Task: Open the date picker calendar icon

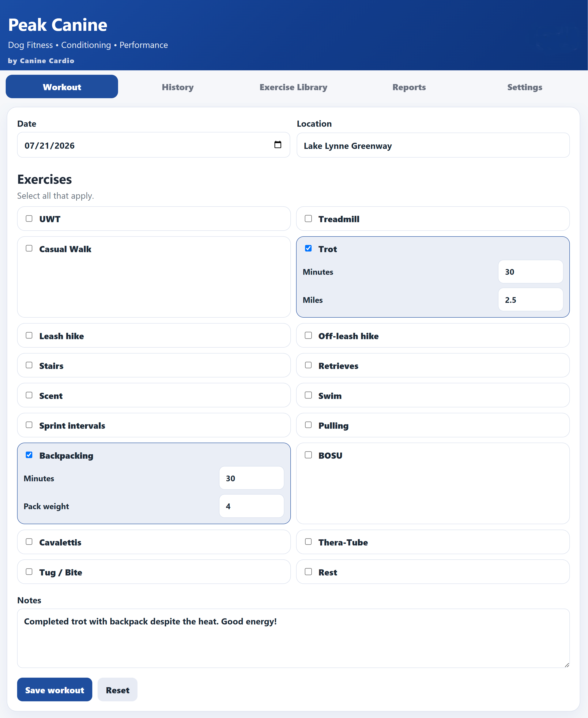Action: pos(277,145)
